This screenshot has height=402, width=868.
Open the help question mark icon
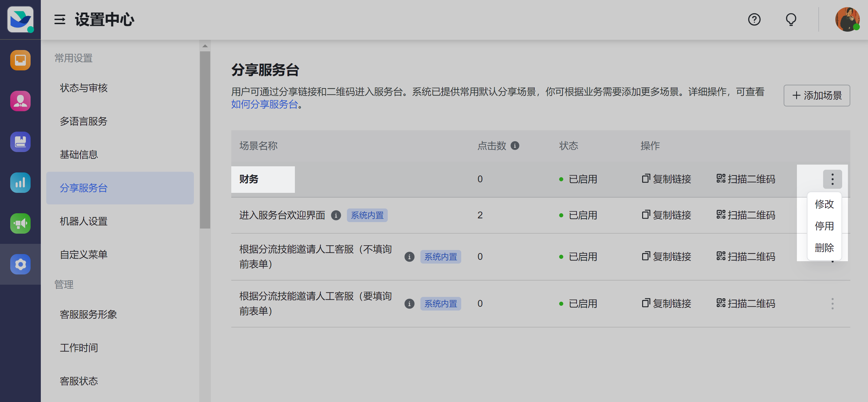(x=754, y=19)
